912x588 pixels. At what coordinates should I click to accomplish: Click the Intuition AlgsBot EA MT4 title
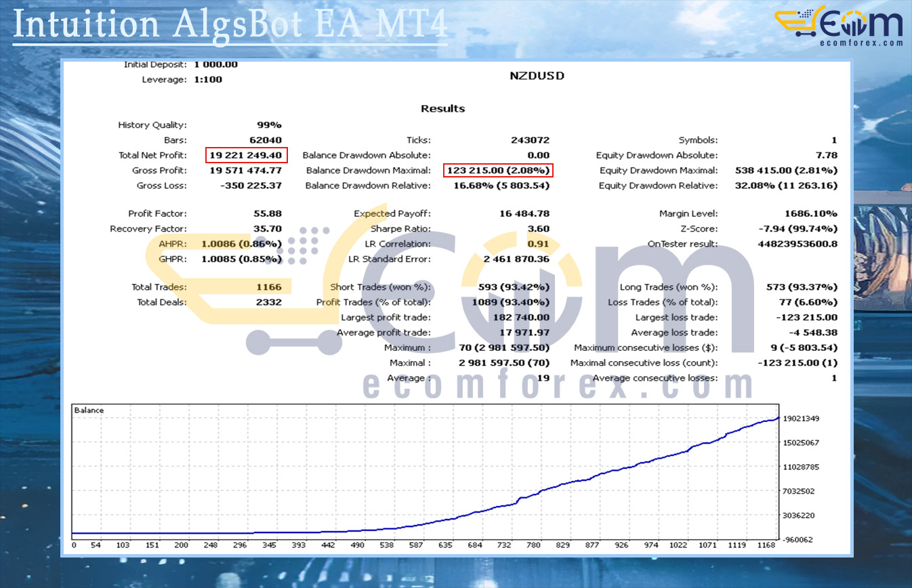coord(230,24)
